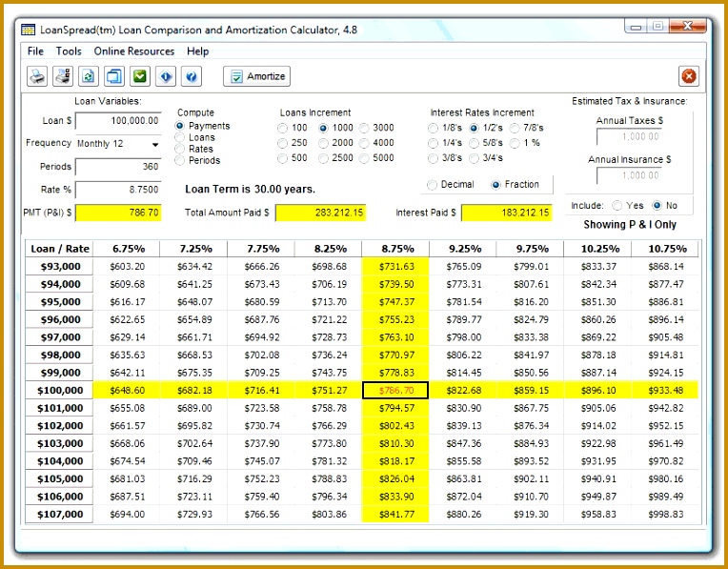The height and width of the screenshot is (569, 728).
Task: Click the PMT (P&I) $ yellow field
Action: tap(118, 213)
